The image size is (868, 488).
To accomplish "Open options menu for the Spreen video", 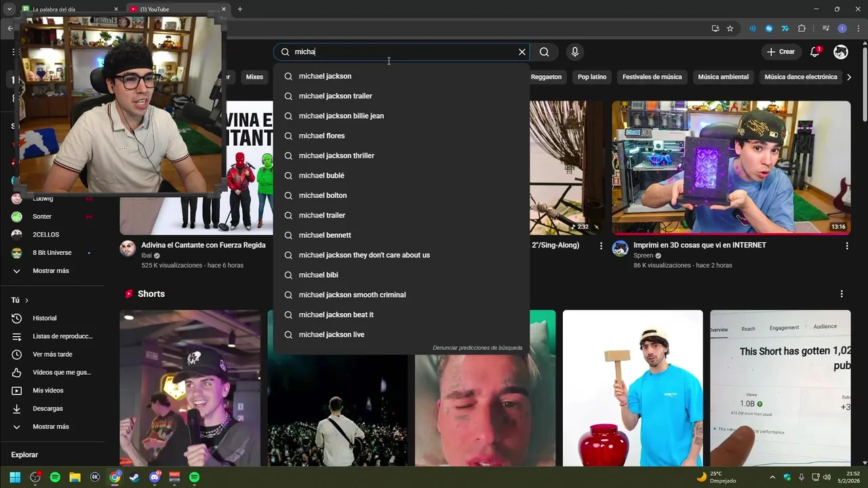I will 846,246.
